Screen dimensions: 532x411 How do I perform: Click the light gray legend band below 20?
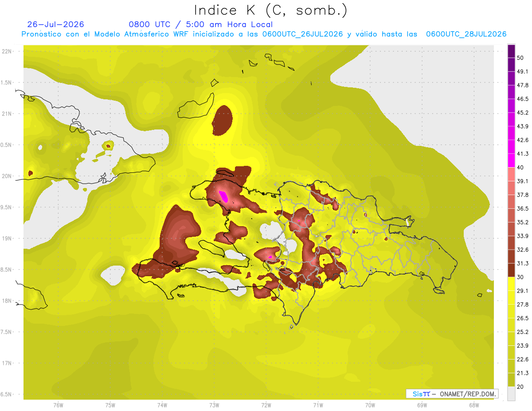pos(511,393)
